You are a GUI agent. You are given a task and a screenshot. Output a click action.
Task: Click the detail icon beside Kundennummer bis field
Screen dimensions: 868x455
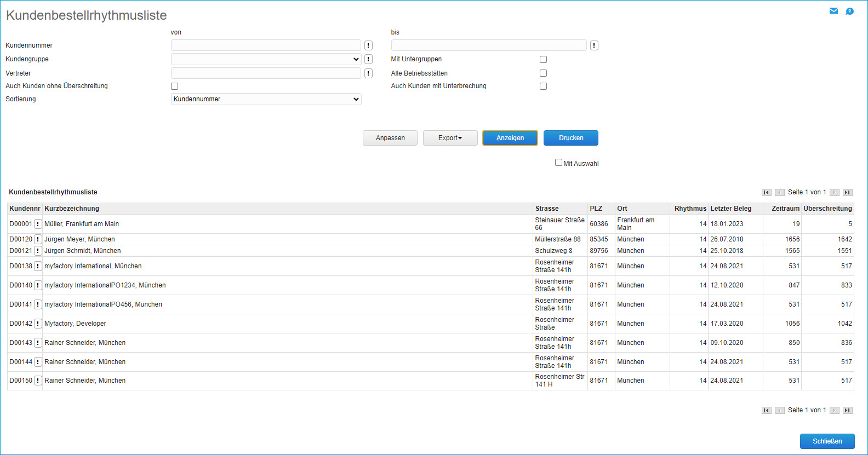pos(594,45)
